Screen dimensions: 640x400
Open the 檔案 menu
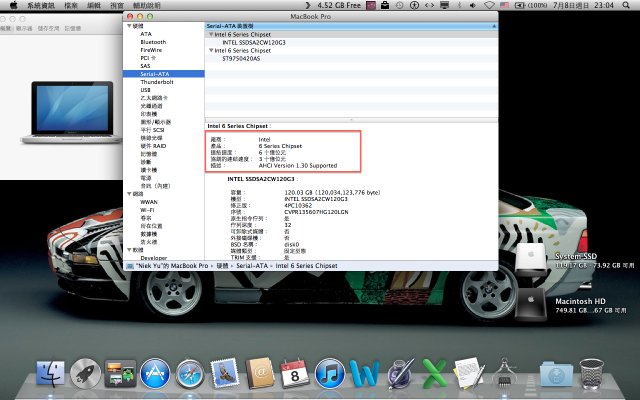point(71,5)
